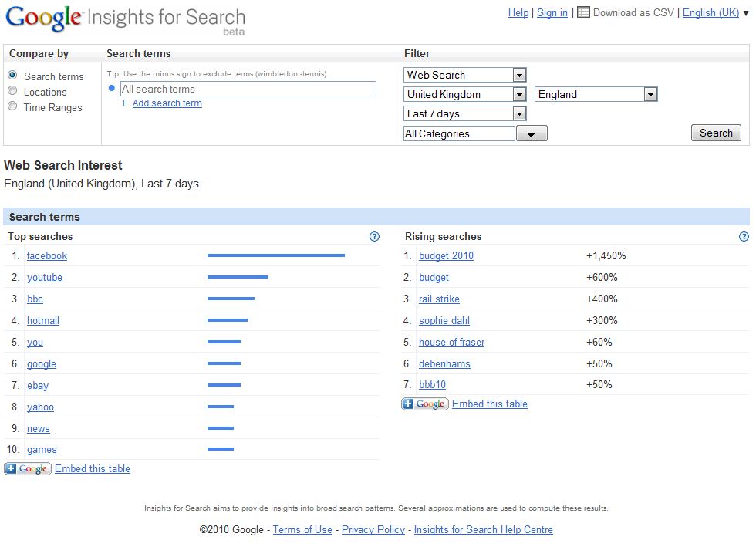Click the +300% sophie dahl value
This screenshot has width=756, height=554.
[601, 321]
